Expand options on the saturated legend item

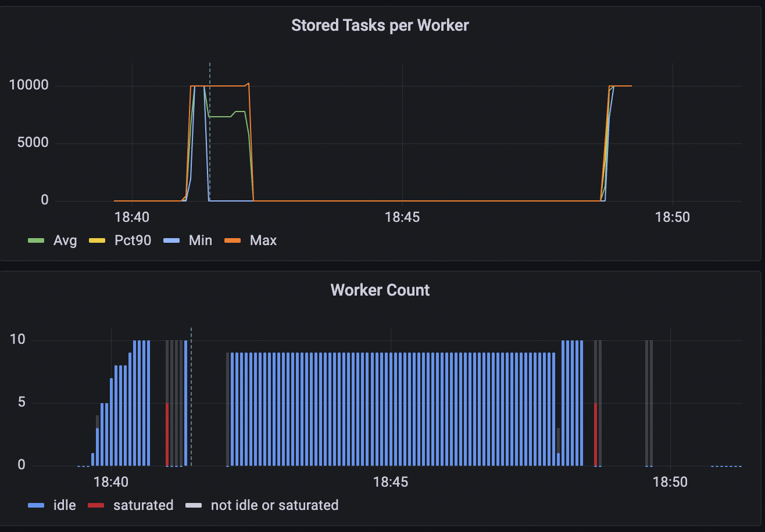click(143, 505)
